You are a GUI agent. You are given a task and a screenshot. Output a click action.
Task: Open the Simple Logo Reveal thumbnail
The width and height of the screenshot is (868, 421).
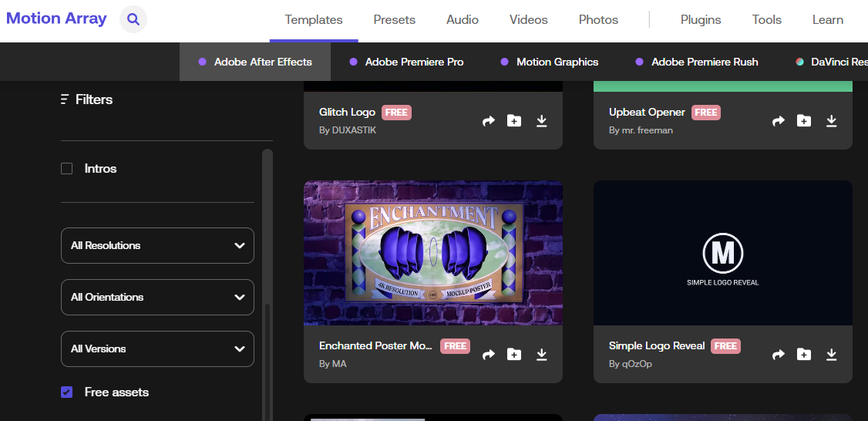point(722,253)
